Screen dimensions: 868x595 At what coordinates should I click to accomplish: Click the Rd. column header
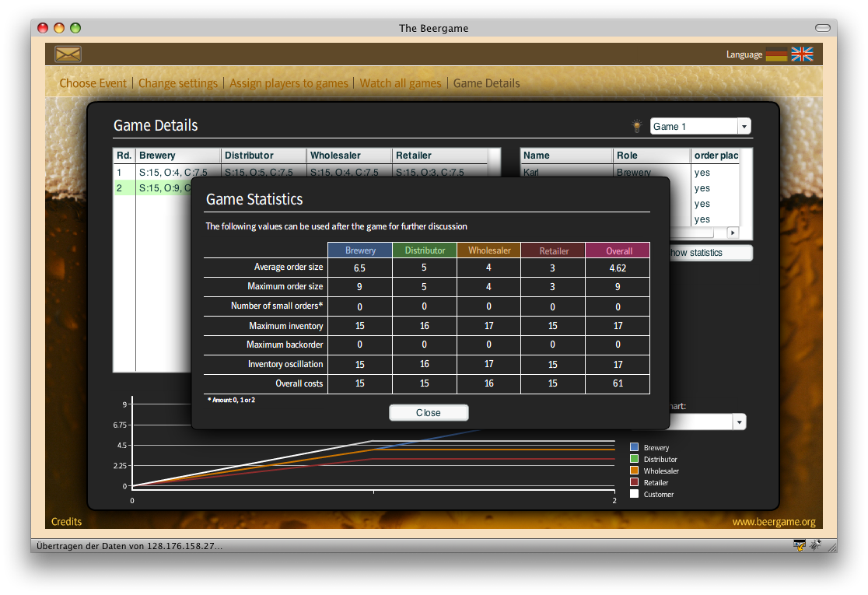click(124, 156)
